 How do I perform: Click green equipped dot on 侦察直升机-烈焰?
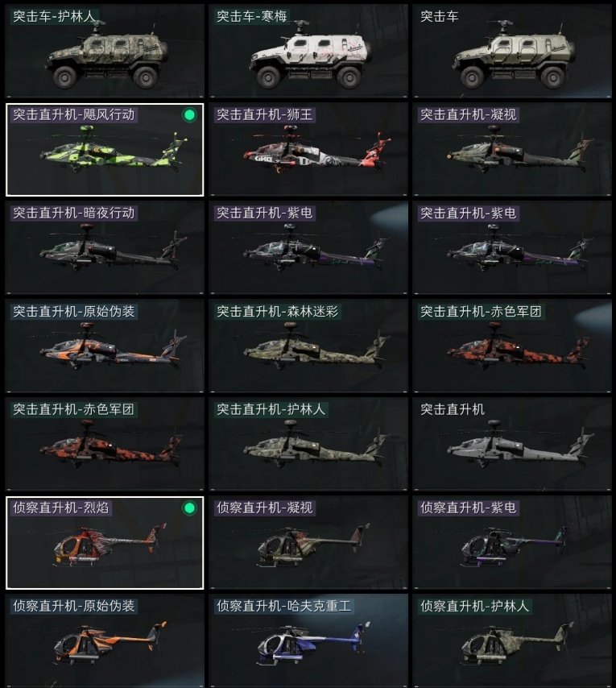coord(189,508)
